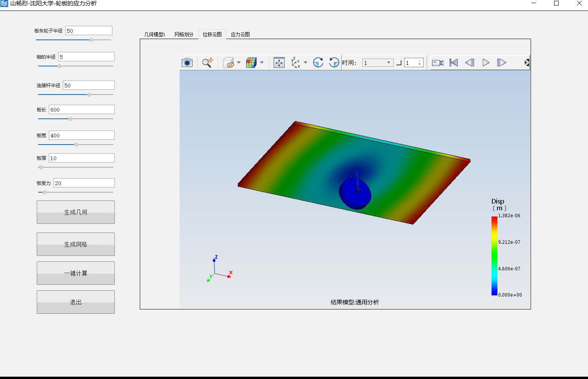The height and width of the screenshot is (379, 588).
Task: Click the 板厚 slider handle
Action: [x=41, y=167]
